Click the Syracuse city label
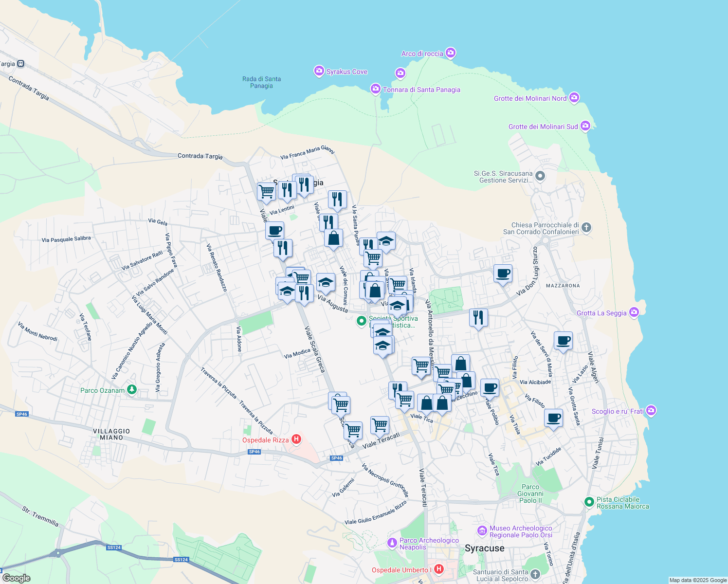The image size is (728, 584). (x=484, y=548)
